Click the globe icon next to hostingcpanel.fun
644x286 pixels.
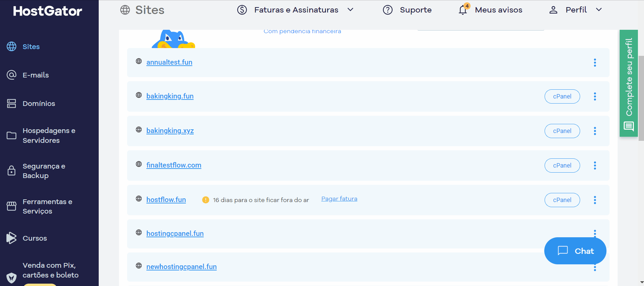[139, 233]
